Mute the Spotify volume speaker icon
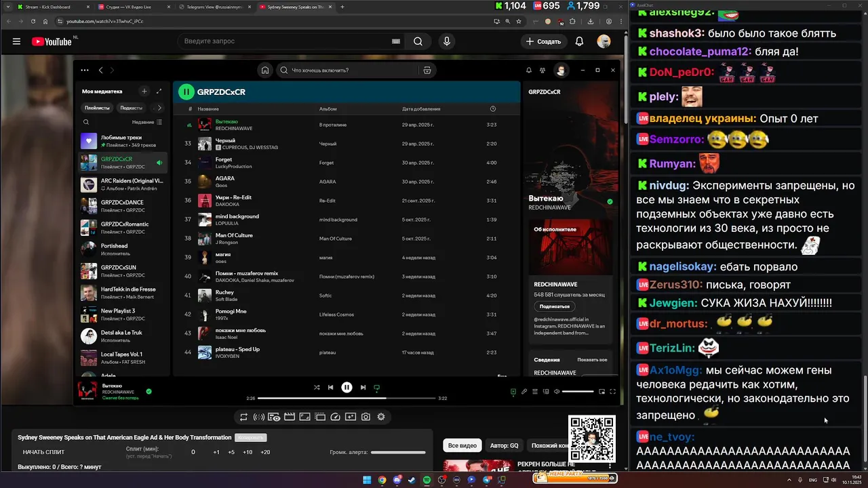868x488 pixels. pos(556,391)
